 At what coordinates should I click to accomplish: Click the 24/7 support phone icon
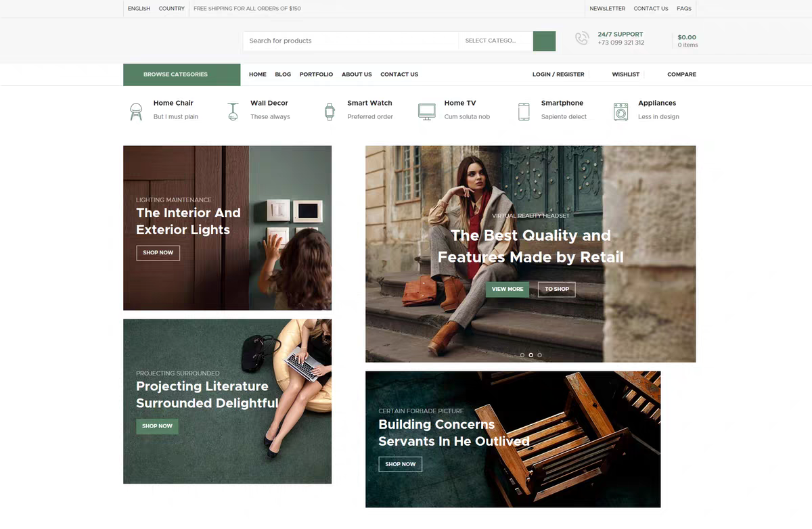click(x=582, y=39)
